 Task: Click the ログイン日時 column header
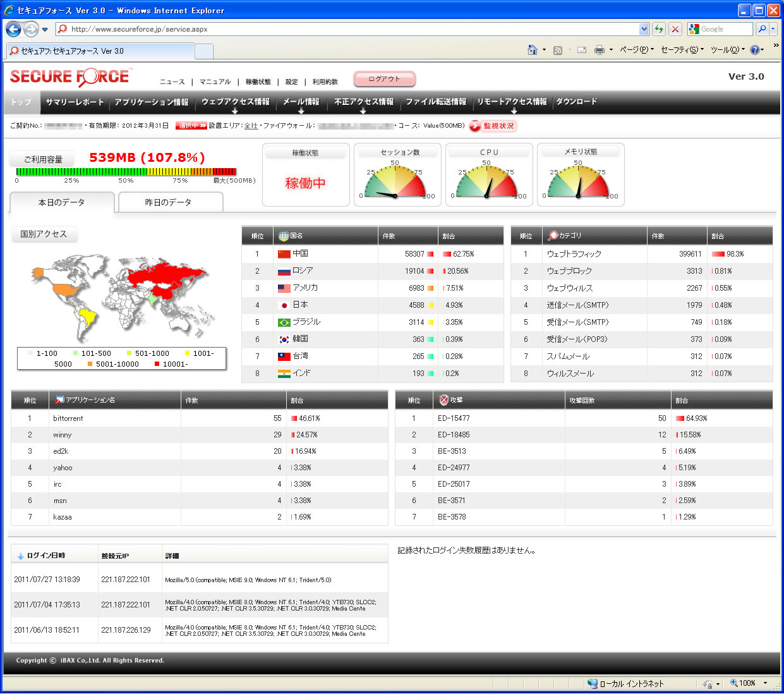click(45, 556)
